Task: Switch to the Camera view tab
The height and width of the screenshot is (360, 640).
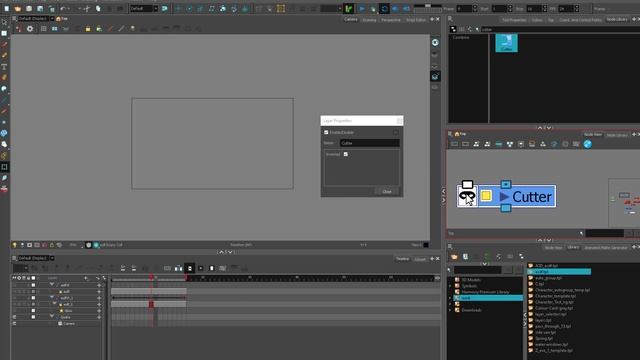Action: coord(351,19)
